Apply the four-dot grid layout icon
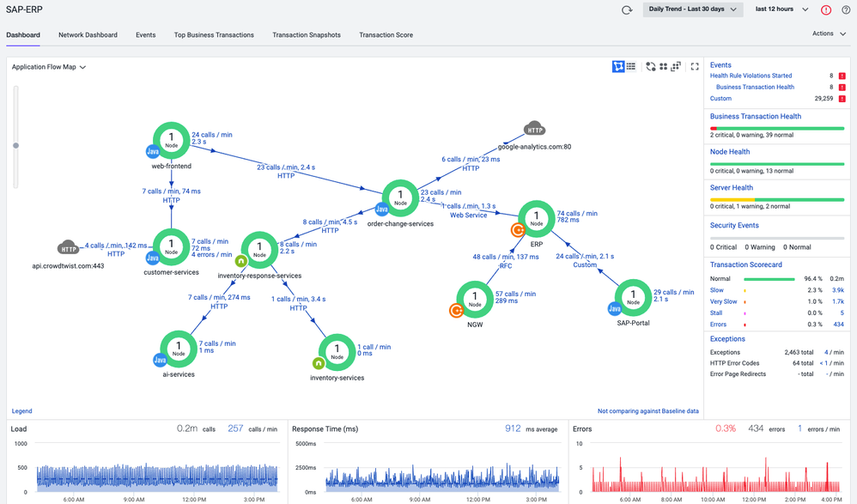Image resolution: width=857 pixels, height=504 pixels. coord(663,67)
